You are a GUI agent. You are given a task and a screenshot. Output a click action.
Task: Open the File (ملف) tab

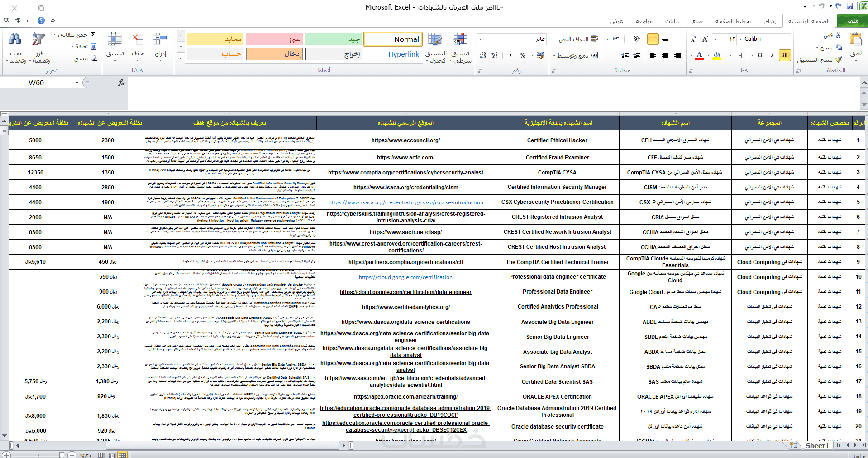852,21
